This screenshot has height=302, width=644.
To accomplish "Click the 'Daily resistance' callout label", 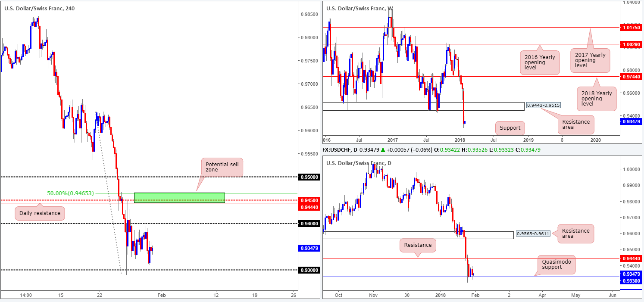I will click(x=40, y=214).
